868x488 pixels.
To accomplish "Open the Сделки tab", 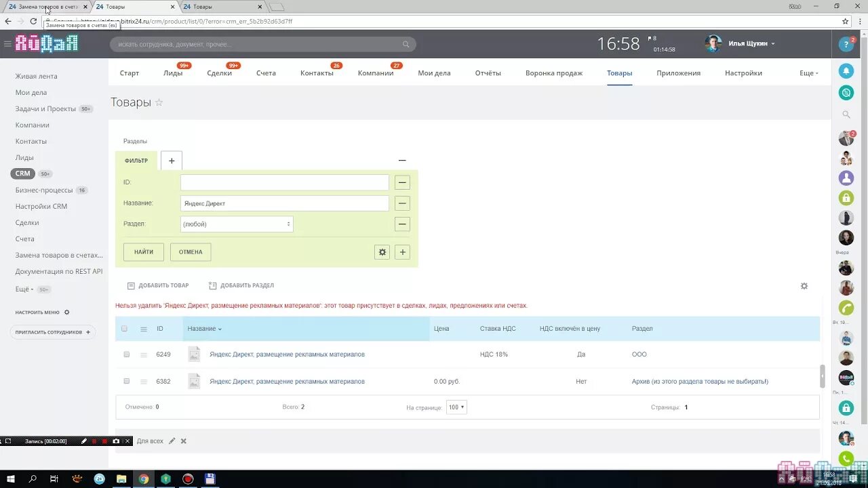I will point(220,73).
